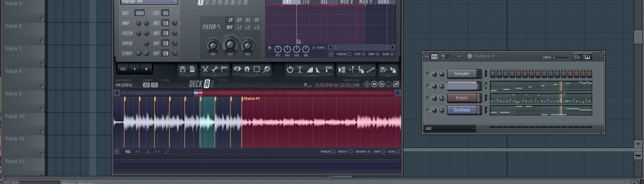
Task: Click the filter RES knob
Action: [x=248, y=46]
